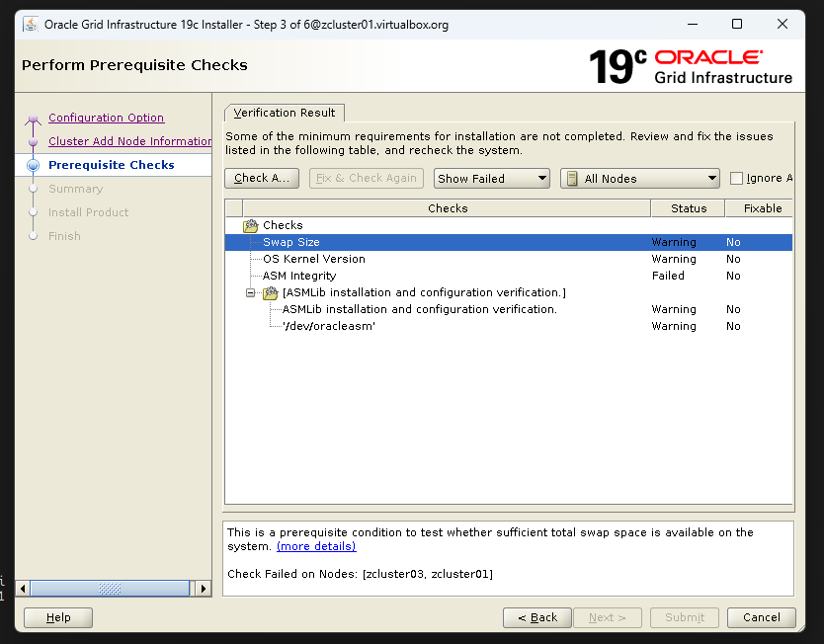Select the ASMLib installation and configuration verification. child row
Viewport: 824px width, 644px height.
pyautogui.click(x=508, y=309)
